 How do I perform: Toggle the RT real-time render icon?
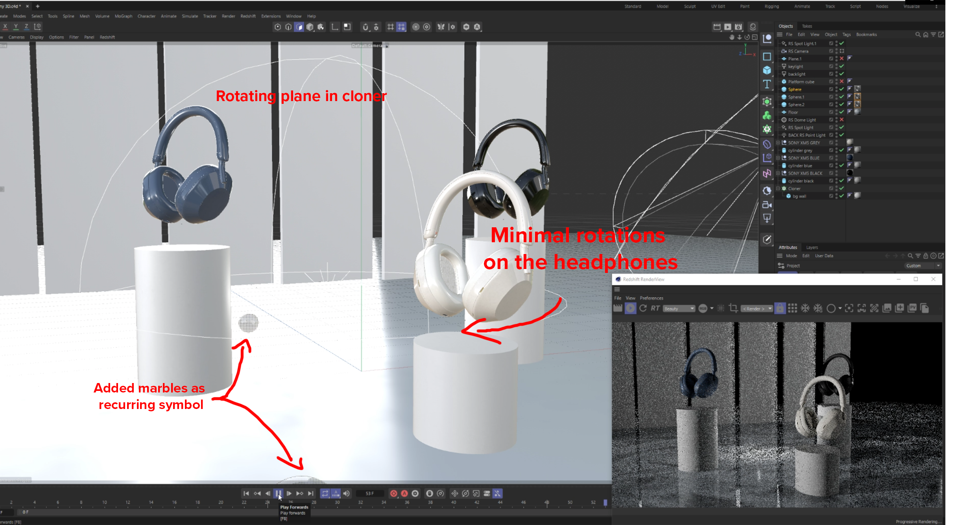655,308
